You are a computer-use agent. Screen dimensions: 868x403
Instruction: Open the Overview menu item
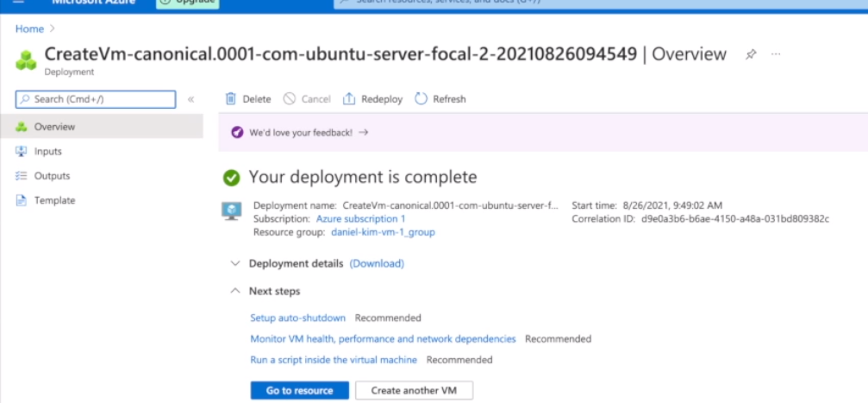(102, 126)
